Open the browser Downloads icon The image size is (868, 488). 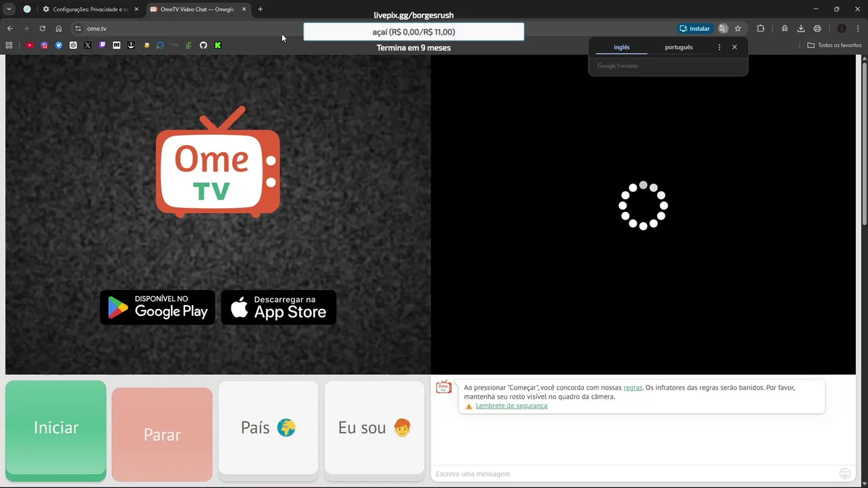point(801,28)
